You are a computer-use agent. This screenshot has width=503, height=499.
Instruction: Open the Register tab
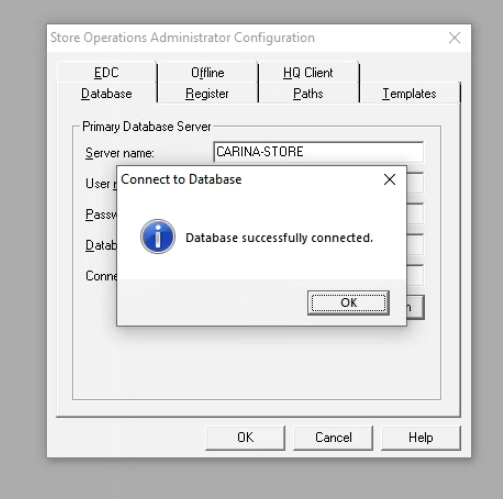pos(207,94)
